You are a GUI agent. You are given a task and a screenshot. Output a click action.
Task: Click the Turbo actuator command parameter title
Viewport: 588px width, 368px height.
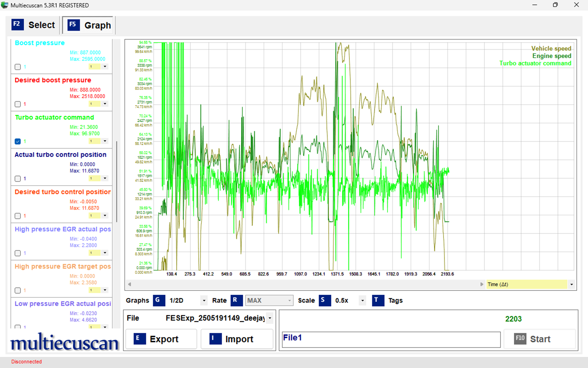click(x=54, y=117)
